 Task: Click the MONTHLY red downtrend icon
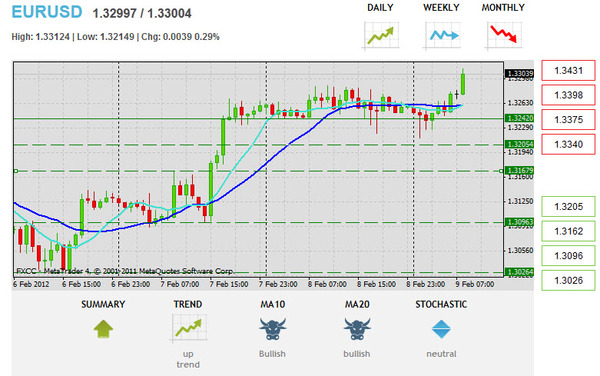pyautogui.click(x=504, y=36)
